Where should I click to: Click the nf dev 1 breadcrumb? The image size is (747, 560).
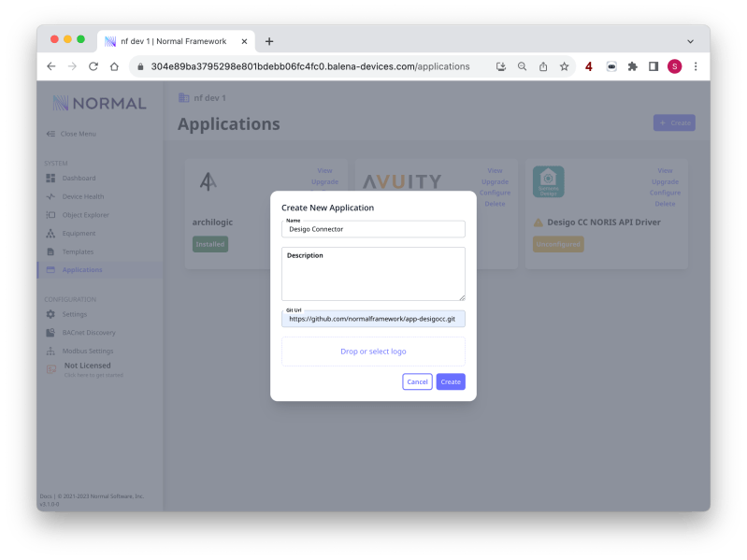[203, 98]
